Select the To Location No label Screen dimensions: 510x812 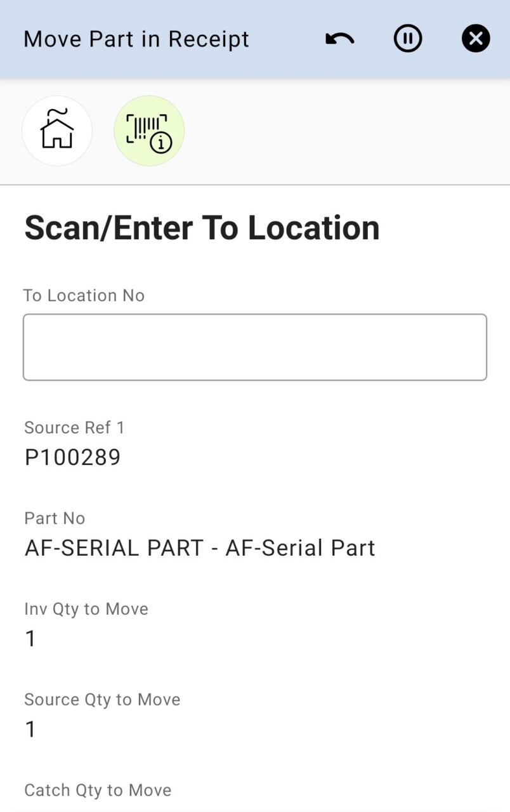click(84, 296)
